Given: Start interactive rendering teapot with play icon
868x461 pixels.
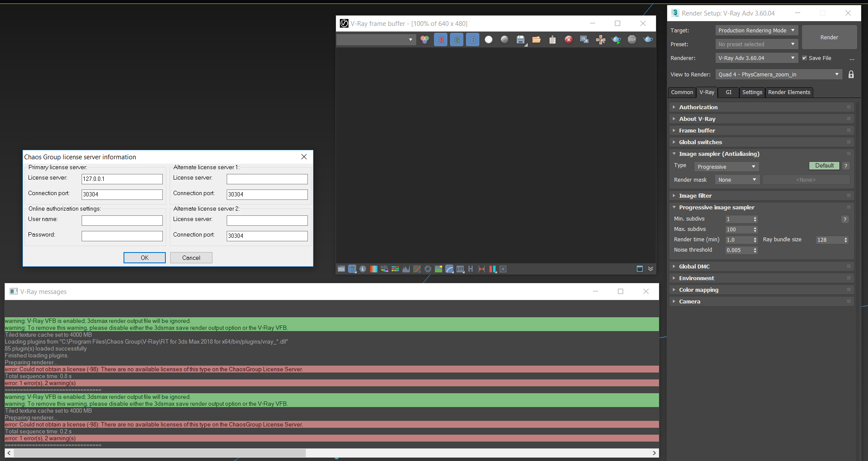Looking at the screenshot, I should 616,40.
